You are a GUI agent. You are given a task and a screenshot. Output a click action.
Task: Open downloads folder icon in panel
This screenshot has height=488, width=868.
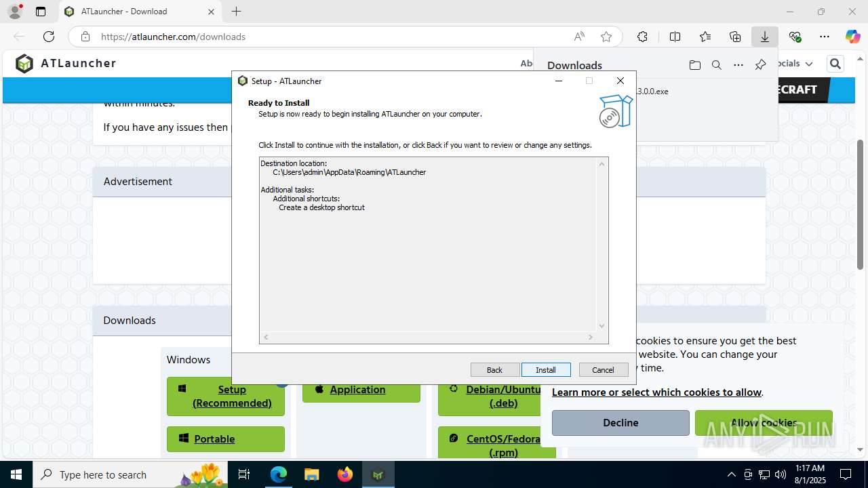tap(694, 65)
